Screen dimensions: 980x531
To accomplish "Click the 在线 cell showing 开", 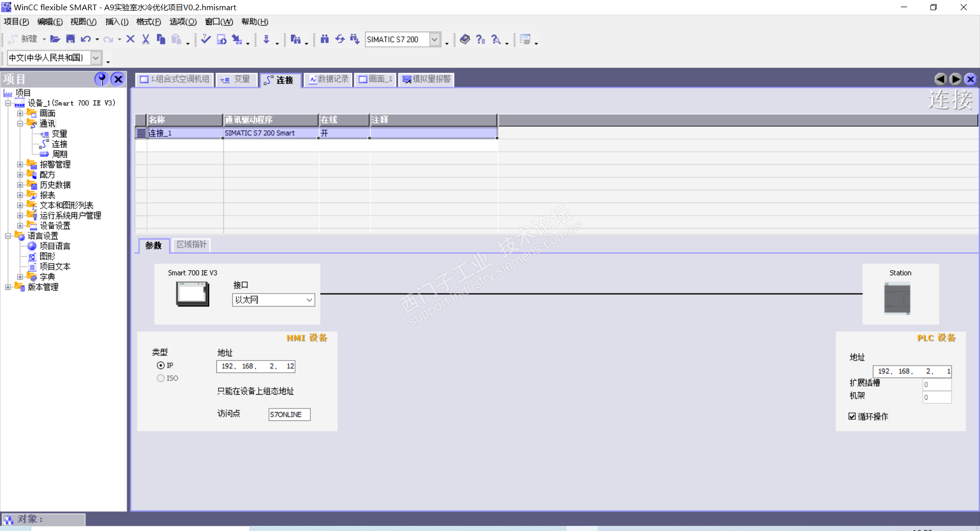I will pos(345,133).
